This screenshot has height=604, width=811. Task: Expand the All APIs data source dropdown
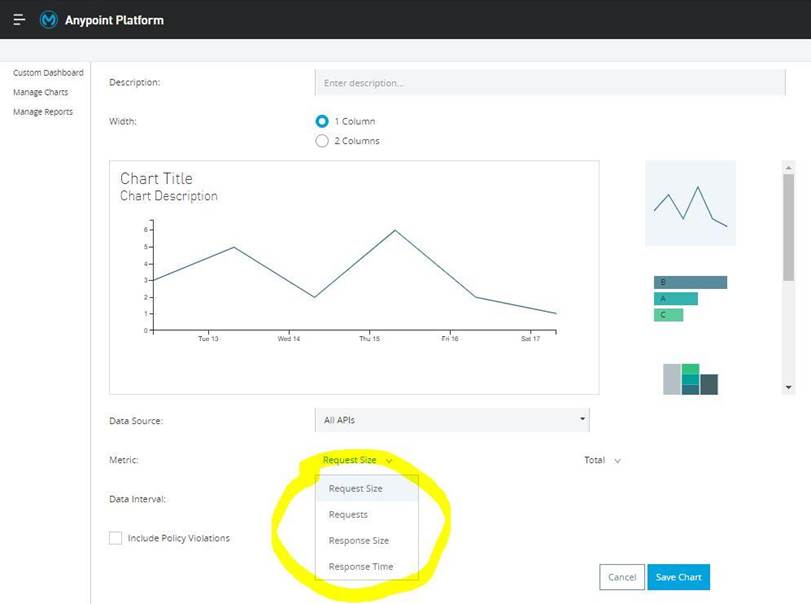(452, 421)
